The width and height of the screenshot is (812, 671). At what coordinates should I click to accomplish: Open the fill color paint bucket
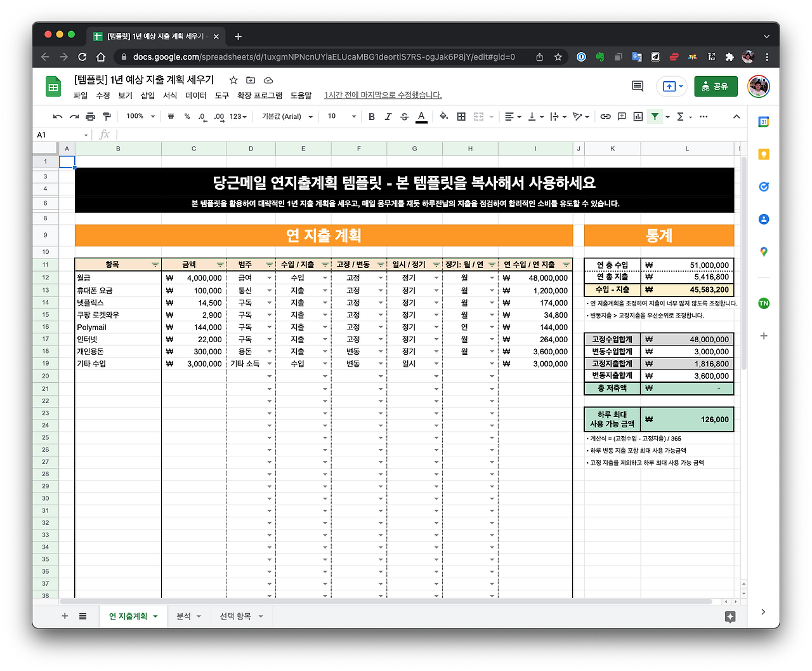pos(444,117)
